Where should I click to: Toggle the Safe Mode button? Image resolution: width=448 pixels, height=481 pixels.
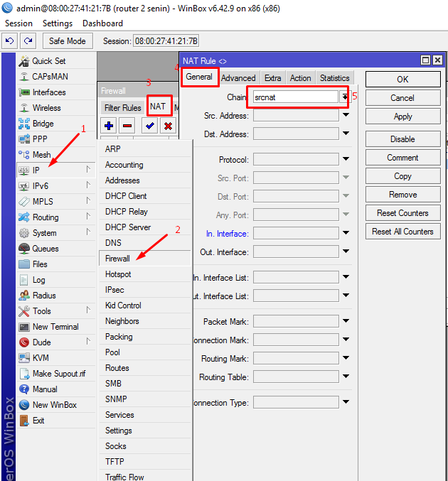click(68, 40)
